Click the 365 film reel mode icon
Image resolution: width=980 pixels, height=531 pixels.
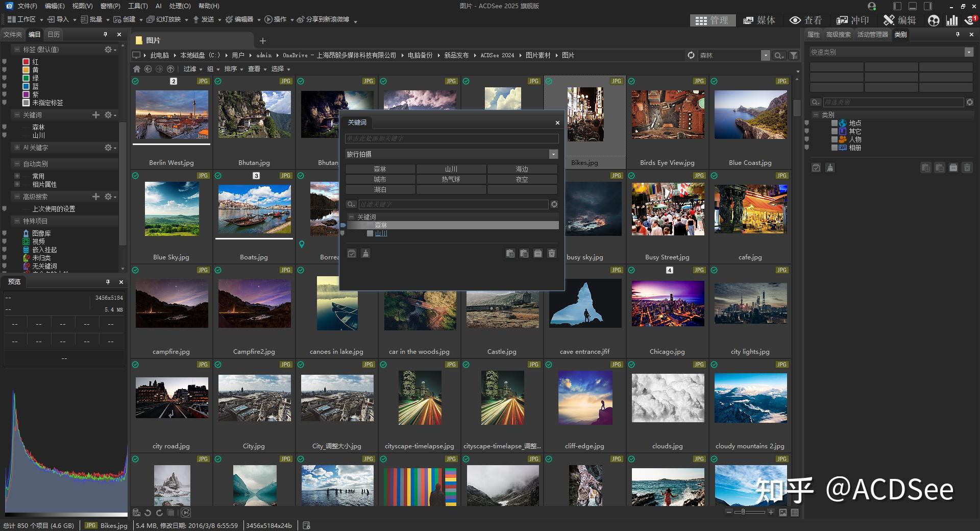pyautogui.click(x=934, y=20)
